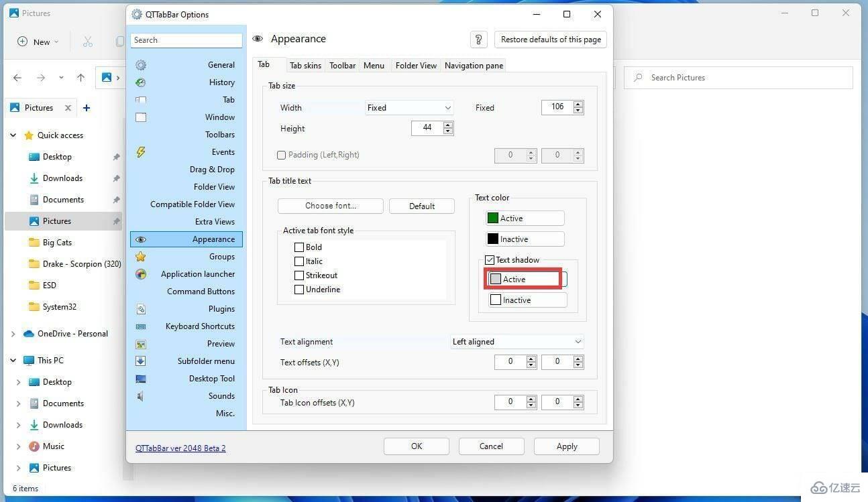868x502 pixels.
Task: Click the OK button
Action: tap(417, 446)
